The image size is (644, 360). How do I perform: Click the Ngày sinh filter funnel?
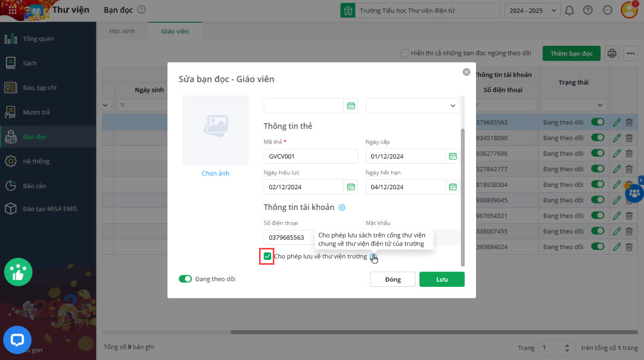(123, 105)
